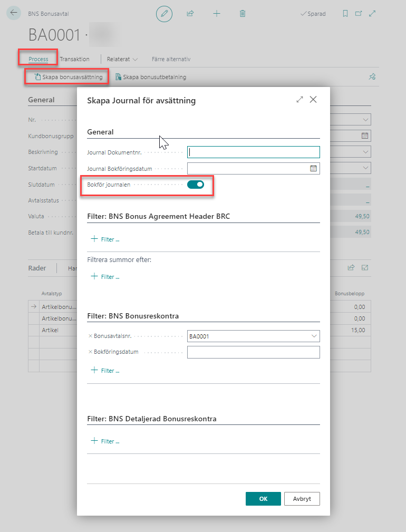Click the back arrow icon
Image resolution: width=406 pixels, height=532 pixels.
click(14, 13)
